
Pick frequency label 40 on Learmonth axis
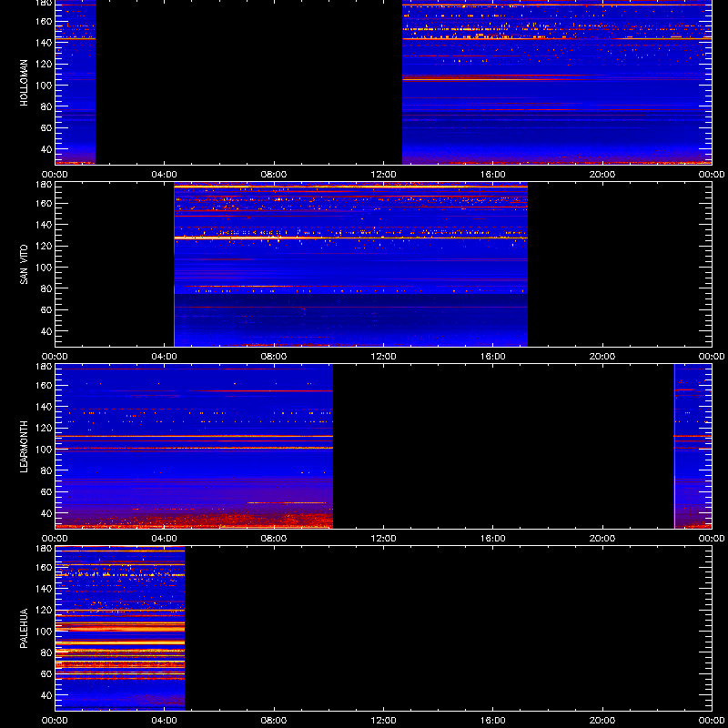pos(47,513)
